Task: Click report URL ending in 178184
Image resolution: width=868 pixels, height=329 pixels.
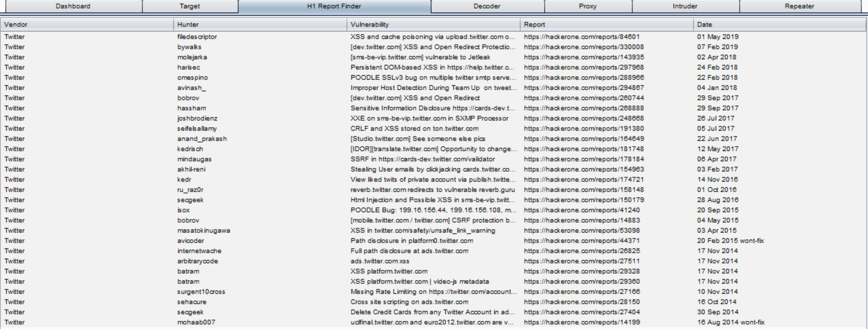Action: coord(584,159)
